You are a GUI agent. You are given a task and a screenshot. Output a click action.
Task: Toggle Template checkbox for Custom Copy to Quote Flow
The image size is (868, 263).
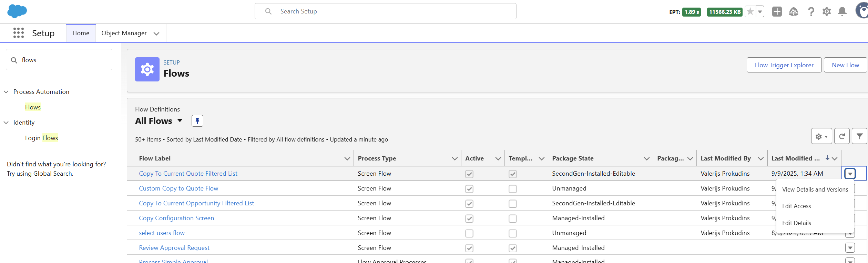click(512, 189)
